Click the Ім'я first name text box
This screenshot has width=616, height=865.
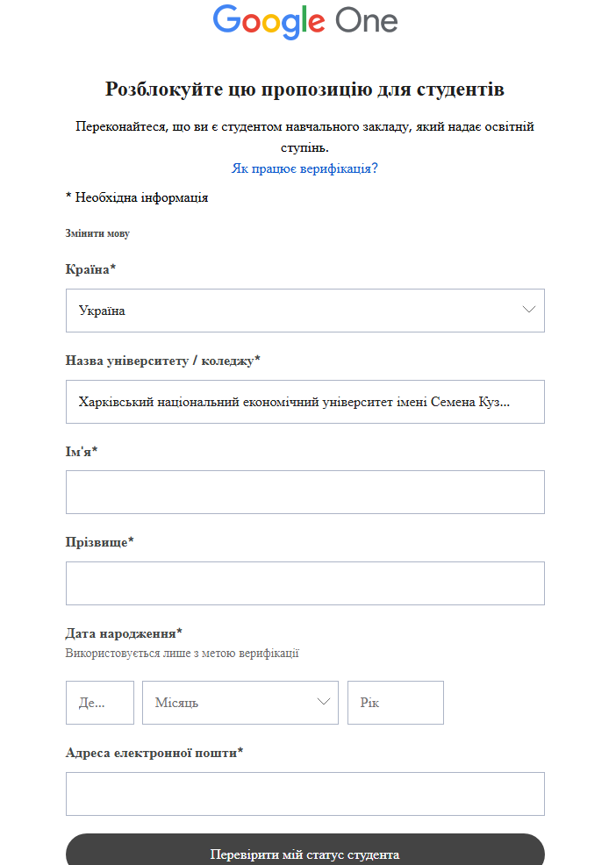(304, 492)
